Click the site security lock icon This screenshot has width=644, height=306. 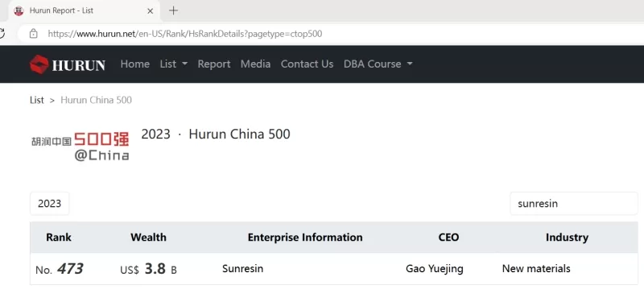click(34, 34)
